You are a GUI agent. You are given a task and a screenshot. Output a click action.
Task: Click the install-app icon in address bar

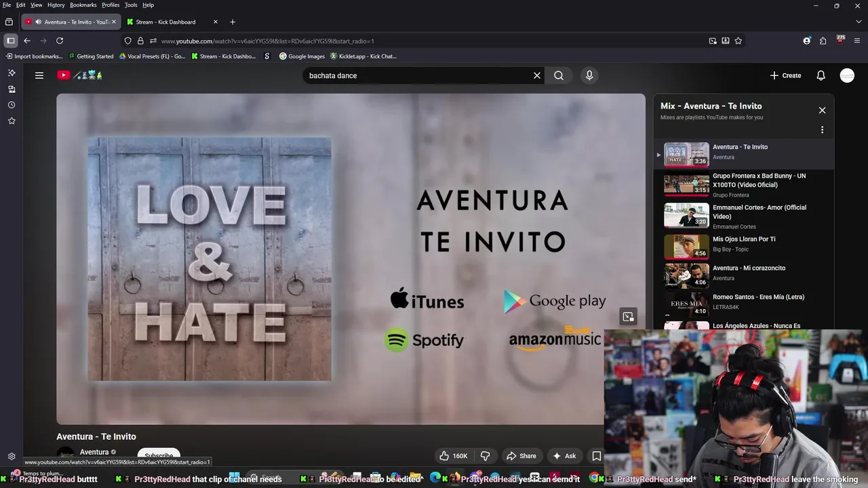pos(726,41)
